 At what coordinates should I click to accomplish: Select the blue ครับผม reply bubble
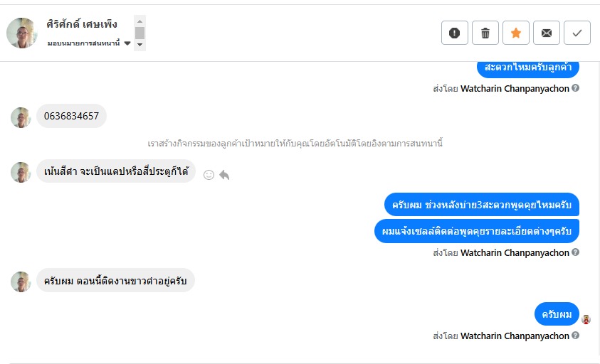click(557, 314)
